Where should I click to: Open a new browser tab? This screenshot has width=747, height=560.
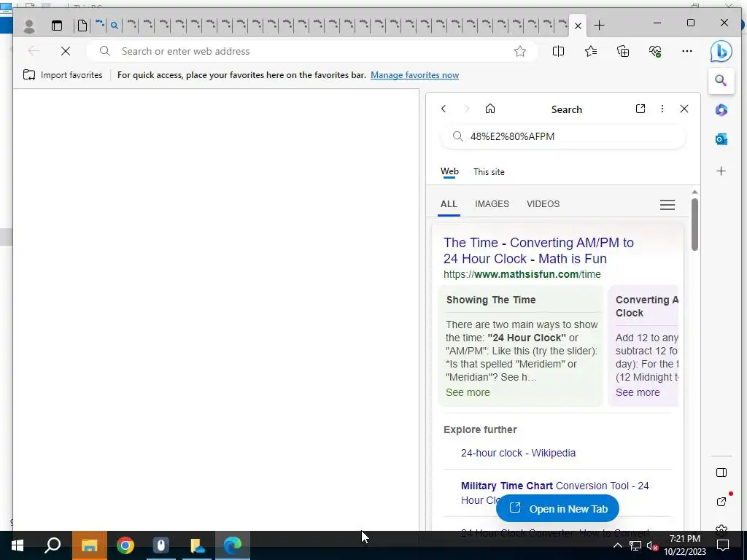600,26
